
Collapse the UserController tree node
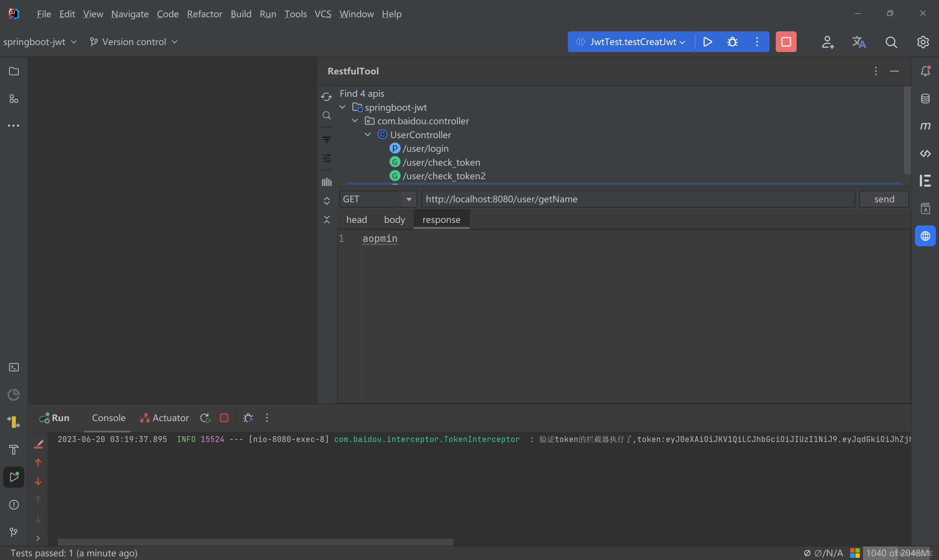368,135
